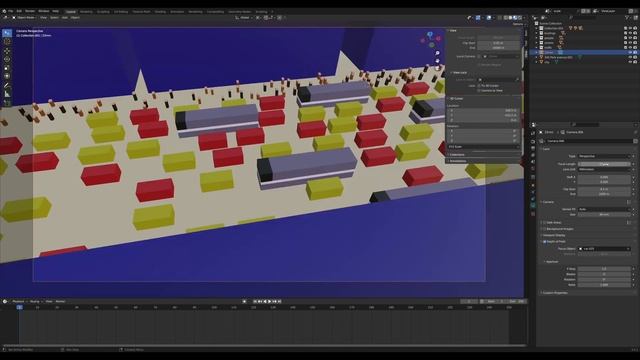
Task: Toggle eye visibility for the selected Camera row
Action: (630, 52)
